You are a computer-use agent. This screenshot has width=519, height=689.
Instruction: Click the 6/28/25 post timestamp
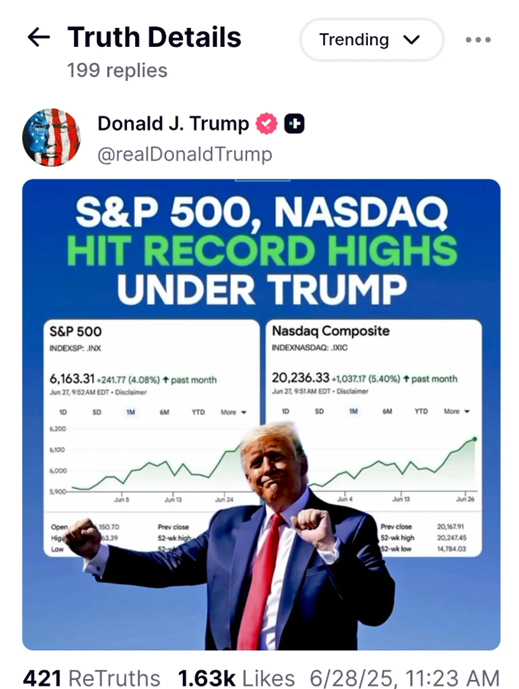(x=404, y=678)
